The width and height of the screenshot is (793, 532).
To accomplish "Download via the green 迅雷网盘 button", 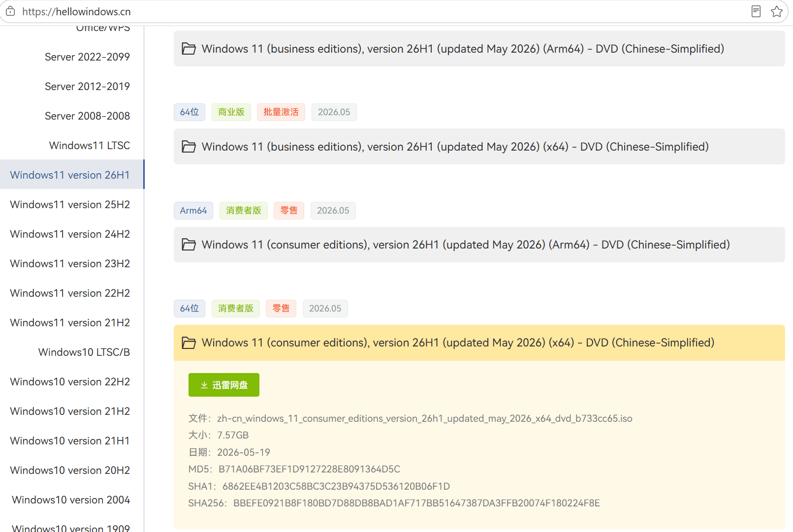I will (x=224, y=385).
